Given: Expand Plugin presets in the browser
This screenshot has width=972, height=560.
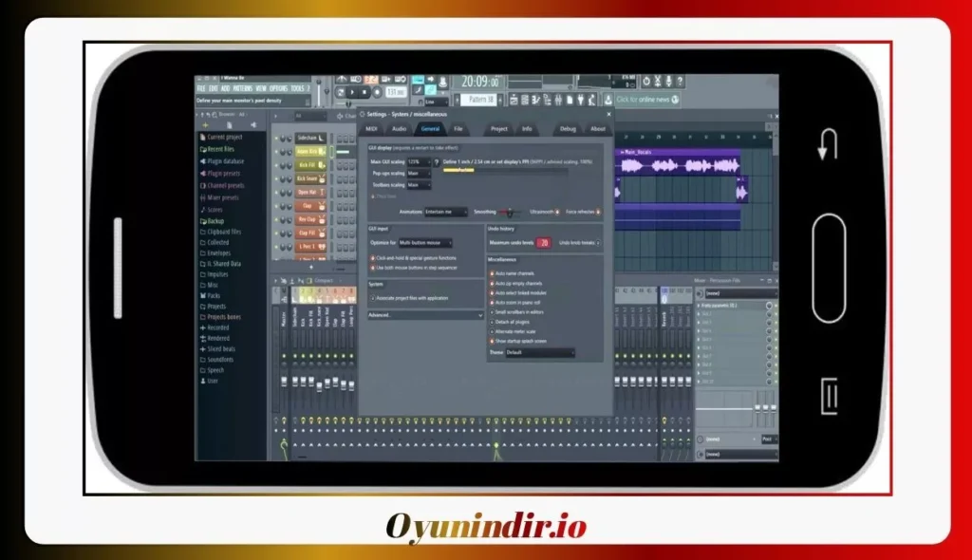Looking at the screenshot, I should click(x=220, y=174).
